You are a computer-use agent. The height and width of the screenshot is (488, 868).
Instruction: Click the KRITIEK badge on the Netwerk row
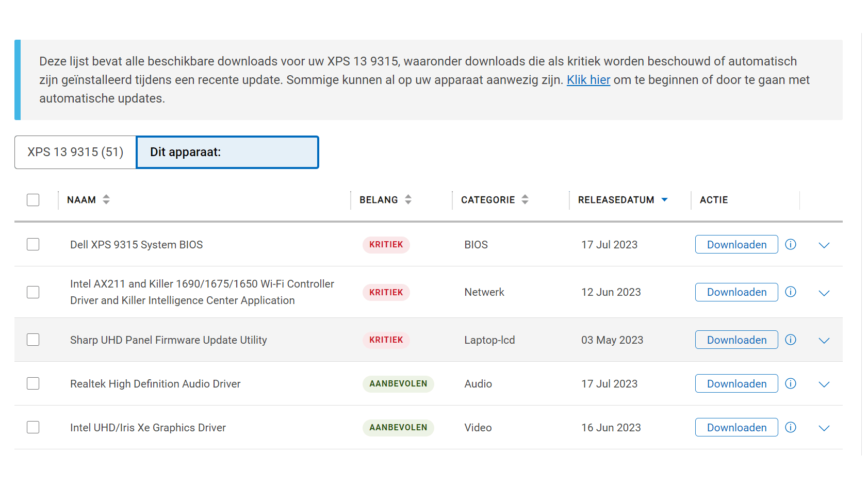[x=386, y=292]
